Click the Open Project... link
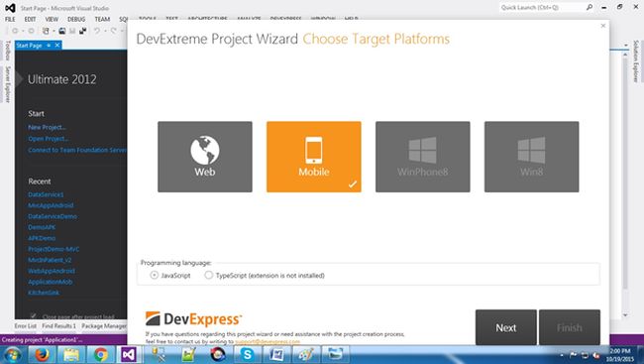Viewport: 644px width, 364px height. coord(49,139)
